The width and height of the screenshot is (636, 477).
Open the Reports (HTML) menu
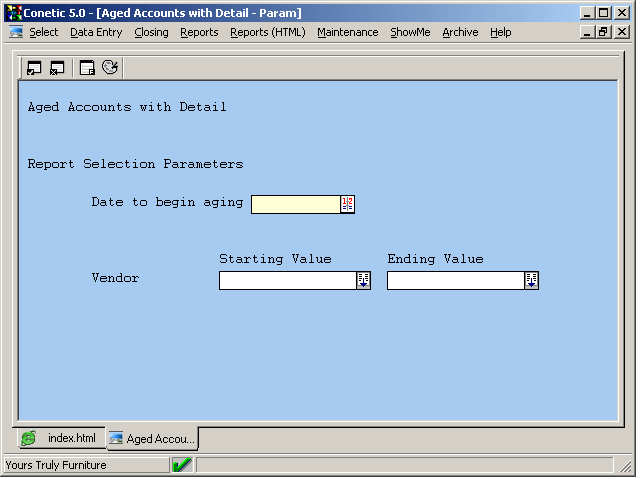pos(267,32)
